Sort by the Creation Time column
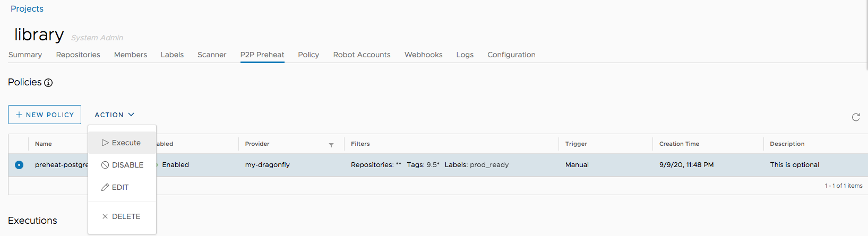Image resolution: width=868 pixels, height=236 pixels. (679, 144)
